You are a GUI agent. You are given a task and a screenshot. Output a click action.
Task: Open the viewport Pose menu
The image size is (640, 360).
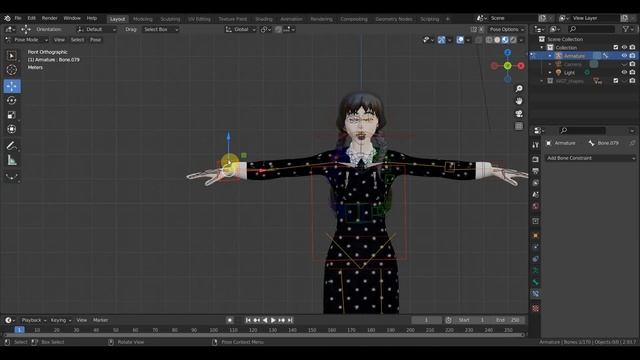96,40
